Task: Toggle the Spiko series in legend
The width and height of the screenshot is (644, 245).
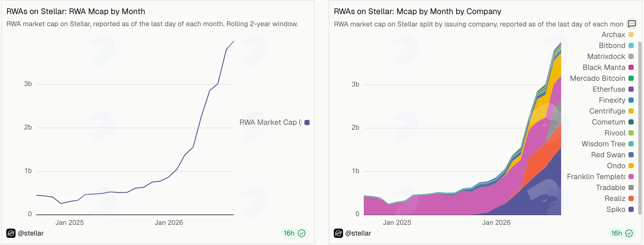Action: coord(620,209)
